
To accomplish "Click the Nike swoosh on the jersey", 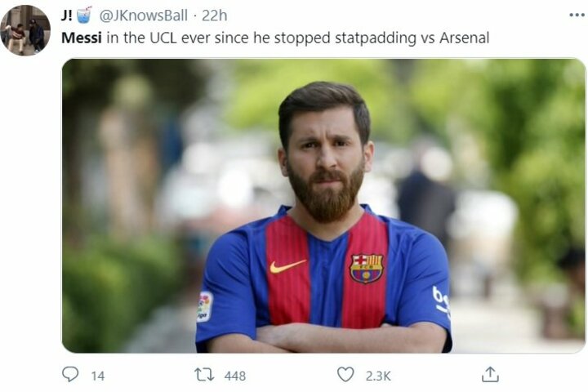I will pyautogui.click(x=287, y=266).
